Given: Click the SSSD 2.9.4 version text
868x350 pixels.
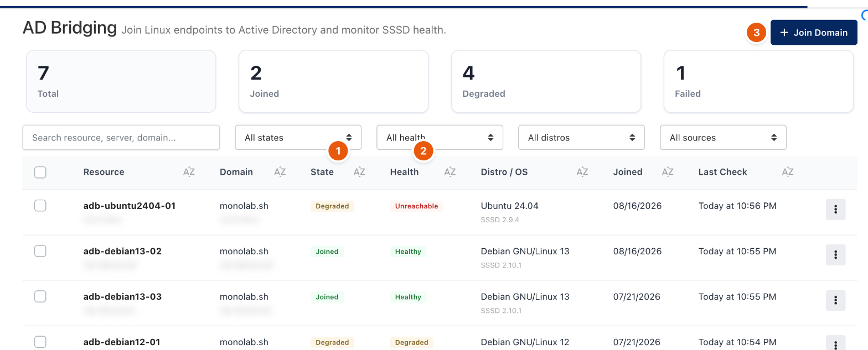Looking at the screenshot, I should (500, 220).
